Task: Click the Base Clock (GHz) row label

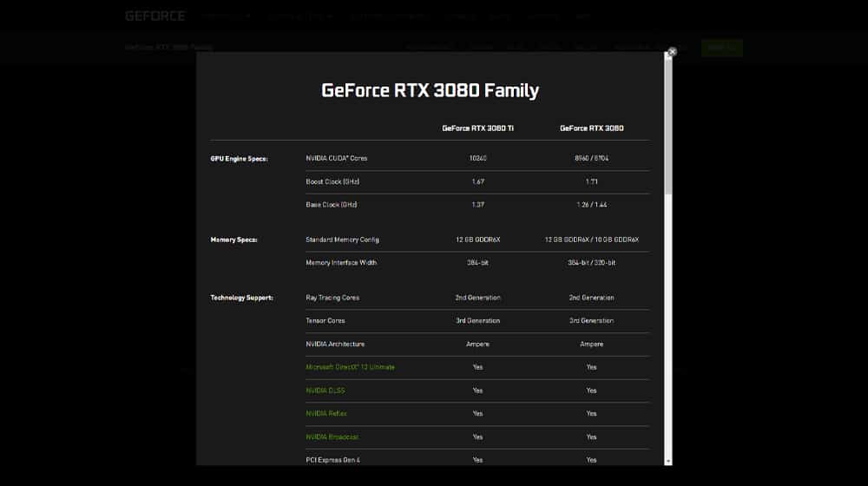Action: tap(332, 205)
